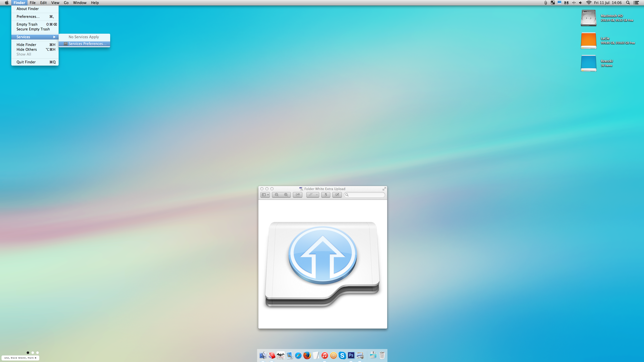Toggle Notification Center icon in menu bar
The image size is (644, 362).
636,3
